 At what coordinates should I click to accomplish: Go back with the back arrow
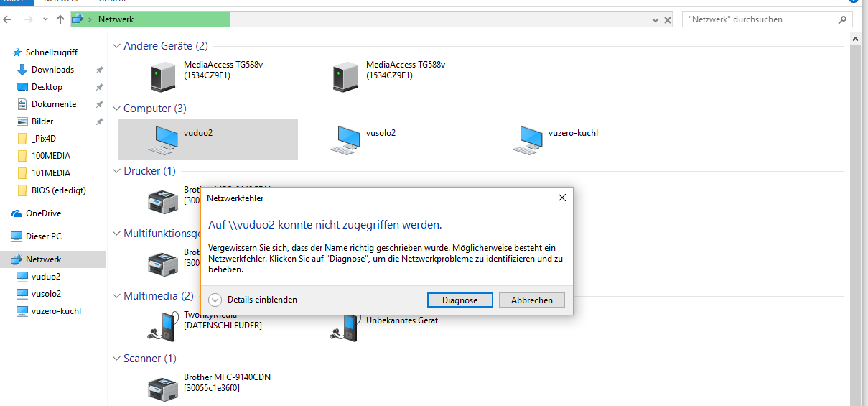(x=8, y=19)
